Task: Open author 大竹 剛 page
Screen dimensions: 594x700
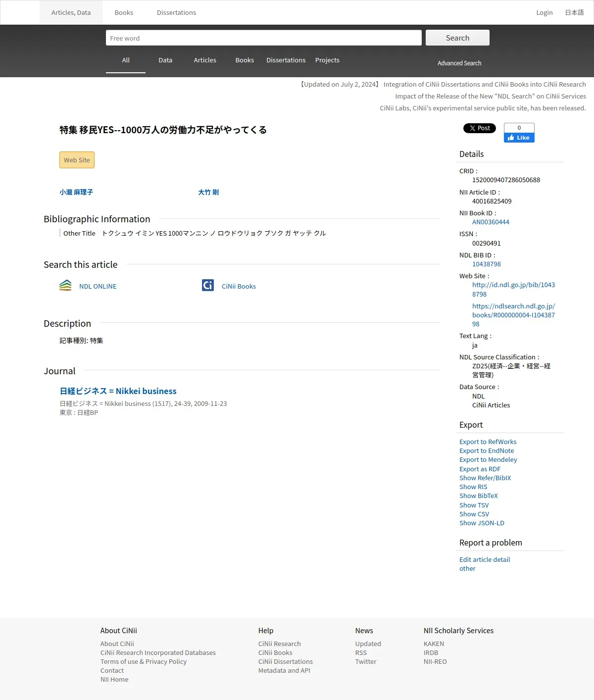Action: click(x=208, y=192)
